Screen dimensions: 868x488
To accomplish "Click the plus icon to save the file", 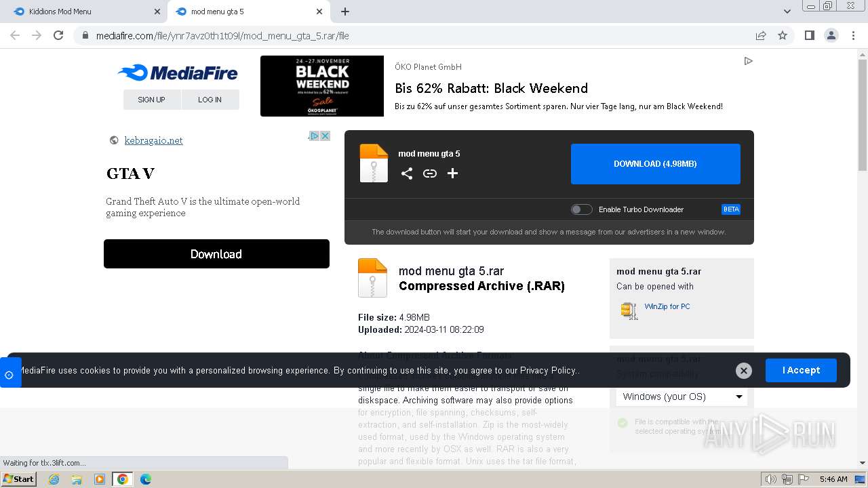I will pyautogui.click(x=453, y=174).
